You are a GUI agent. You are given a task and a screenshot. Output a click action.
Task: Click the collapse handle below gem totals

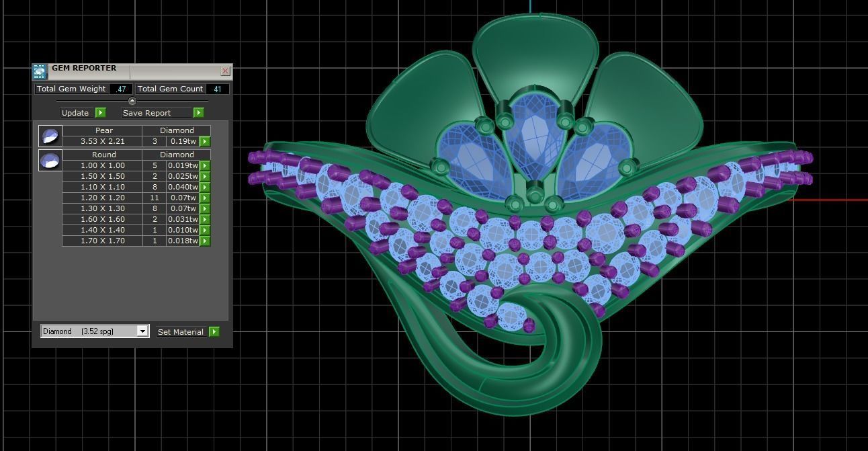(132, 101)
